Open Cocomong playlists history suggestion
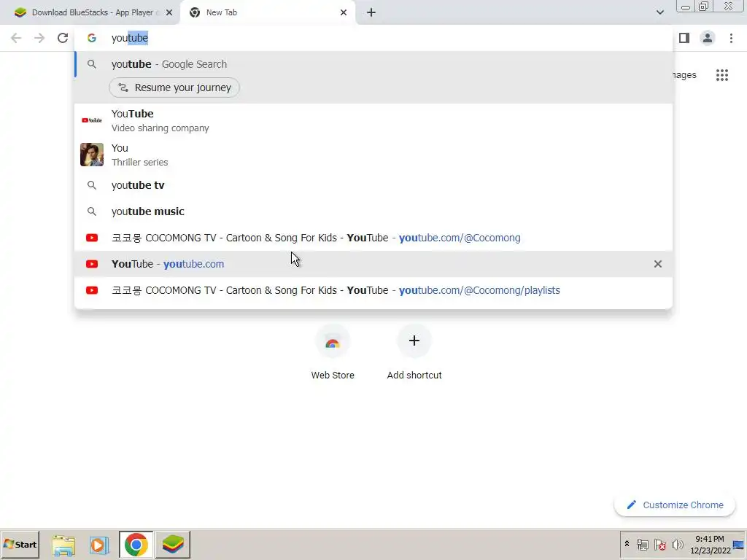 (373, 290)
